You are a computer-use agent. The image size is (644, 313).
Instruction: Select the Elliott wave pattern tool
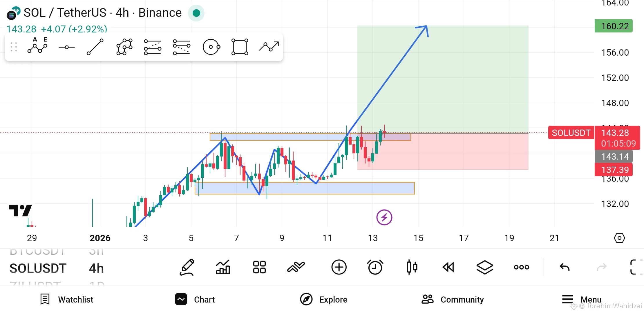[37, 46]
